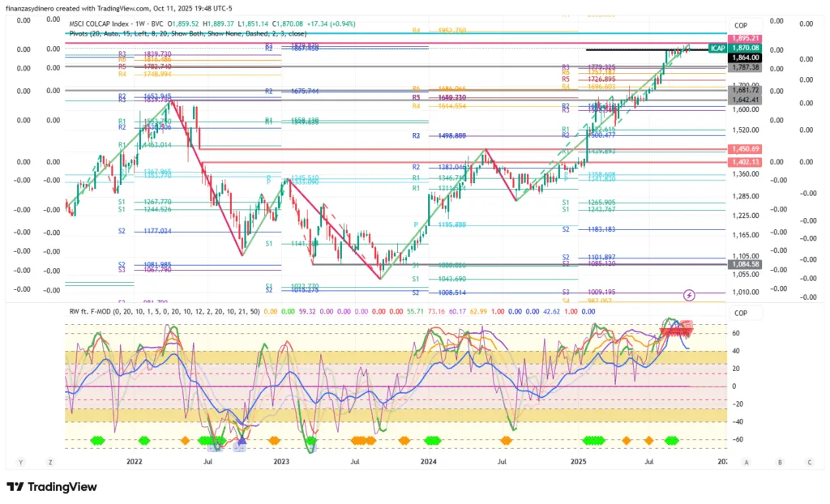Click the B scale icon at bottom right

(779, 462)
